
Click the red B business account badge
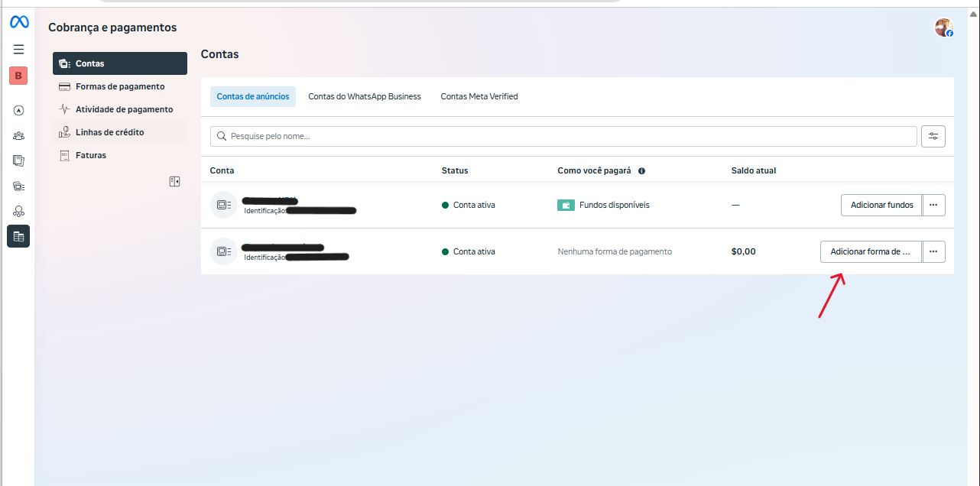tap(18, 76)
